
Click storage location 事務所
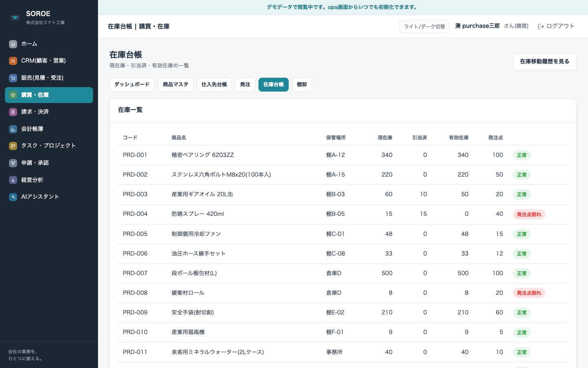(334, 352)
